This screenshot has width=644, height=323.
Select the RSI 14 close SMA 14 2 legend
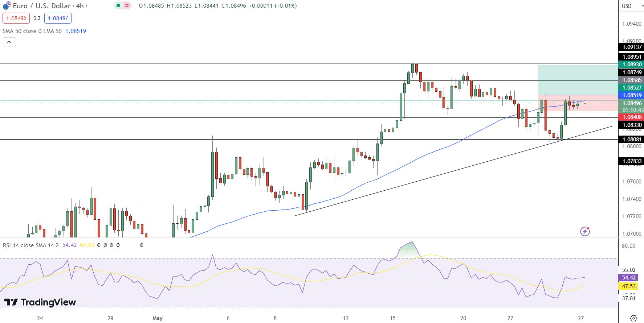[31, 245]
